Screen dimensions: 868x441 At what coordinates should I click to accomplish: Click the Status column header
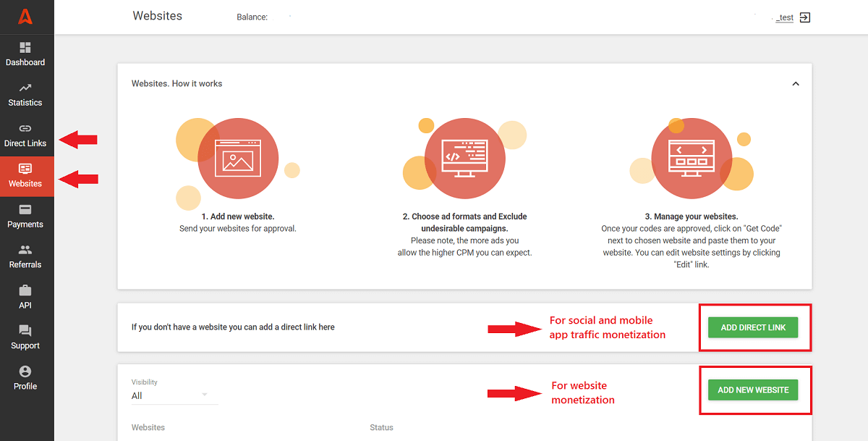tap(381, 427)
